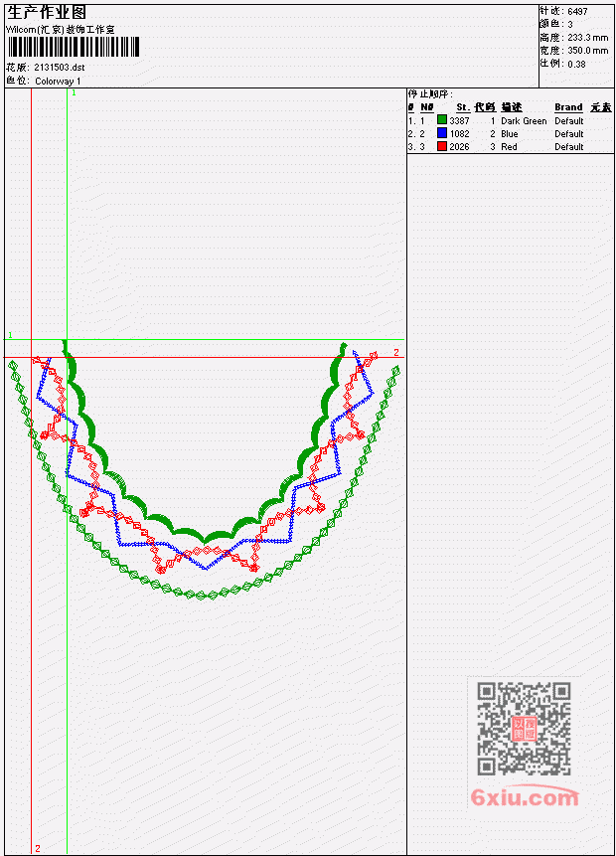Click the 颜色: 3 entry
This screenshot has height=856, width=616.
(x=556, y=24)
